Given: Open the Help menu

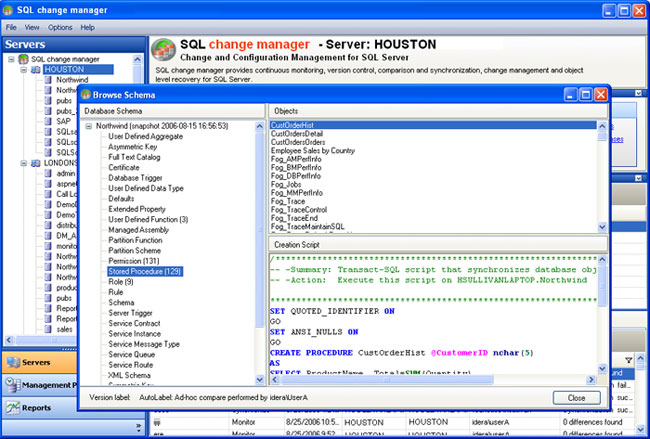Looking at the screenshot, I should click(x=87, y=27).
